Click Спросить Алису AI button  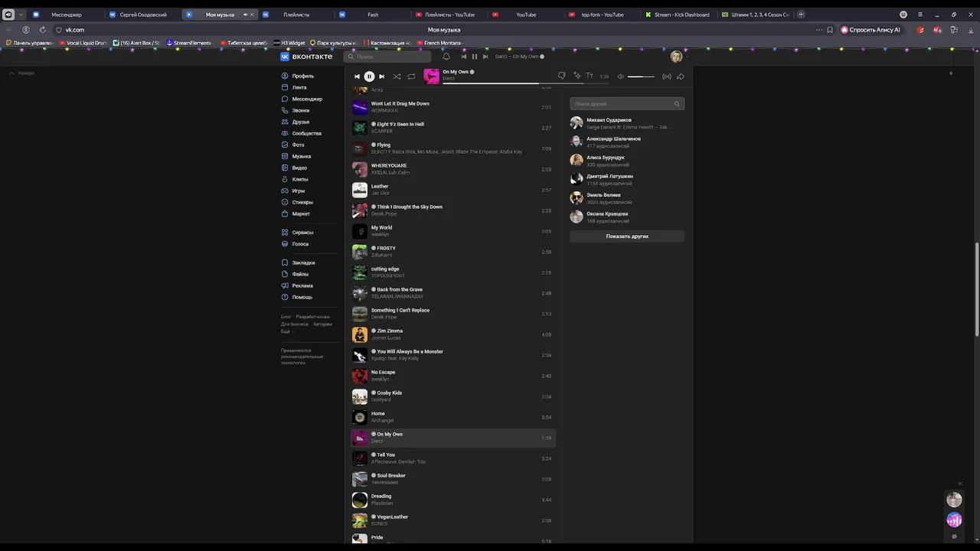(871, 30)
